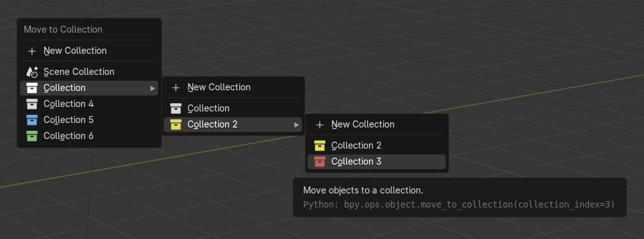Viewport: 644px width, 239px height.
Task: Click the blue box icon of Collection 5
Action: 31,120
